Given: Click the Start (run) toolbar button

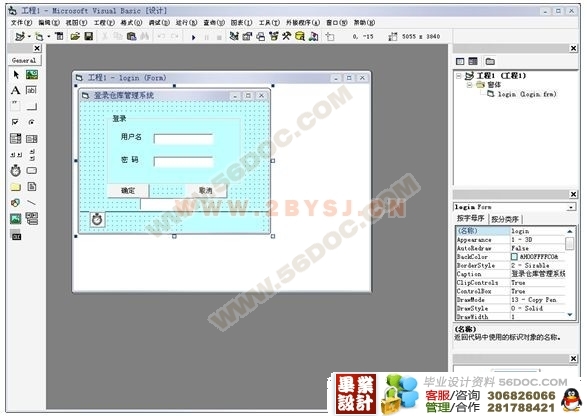Looking at the screenshot, I should coord(194,37).
